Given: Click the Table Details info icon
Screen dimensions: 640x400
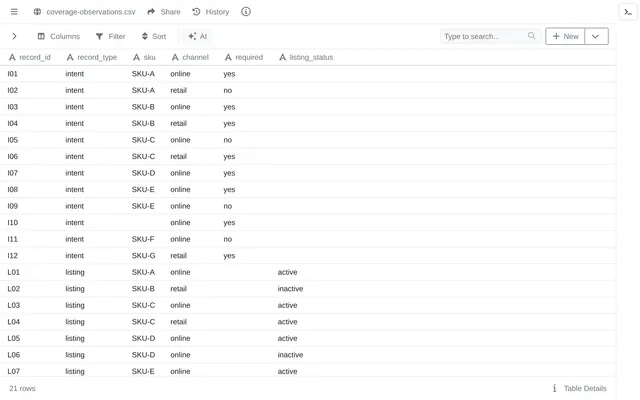Looking at the screenshot, I should coord(554,388).
